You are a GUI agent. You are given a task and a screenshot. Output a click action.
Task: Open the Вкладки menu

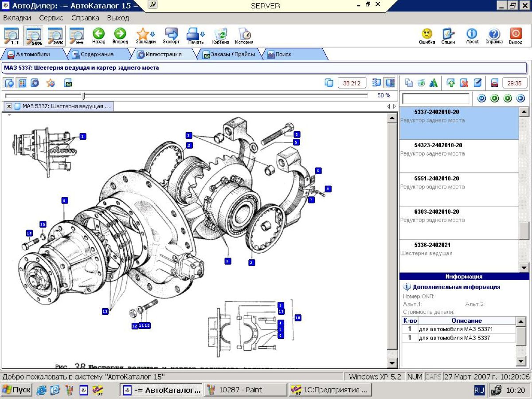pos(17,18)
